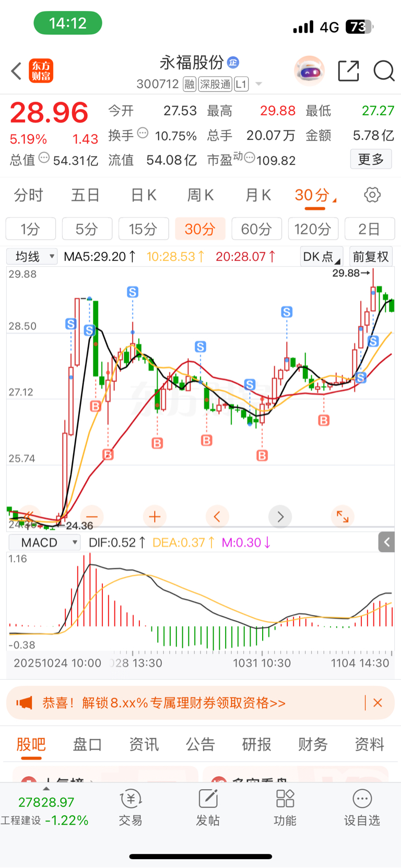Viewport: 401px width, 868px height.
Task: Open the 东方财富 logo icon
Action: tap(41, 71)
